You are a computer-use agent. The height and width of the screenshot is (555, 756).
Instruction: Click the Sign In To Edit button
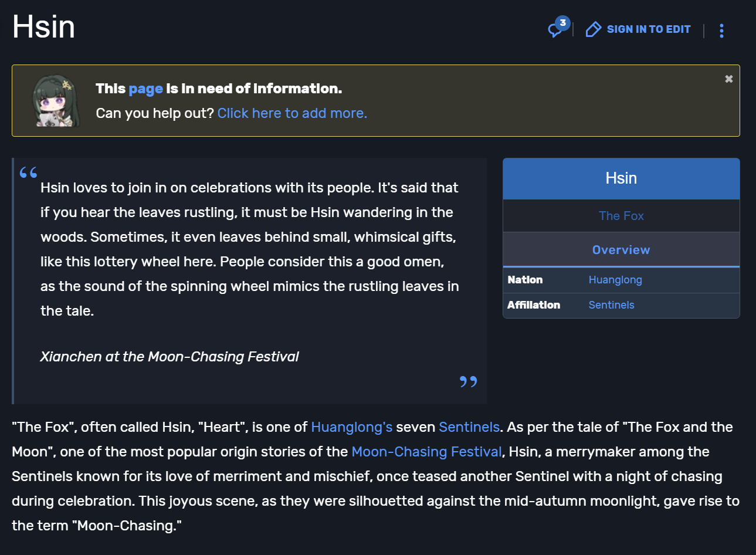coord(648,29)
